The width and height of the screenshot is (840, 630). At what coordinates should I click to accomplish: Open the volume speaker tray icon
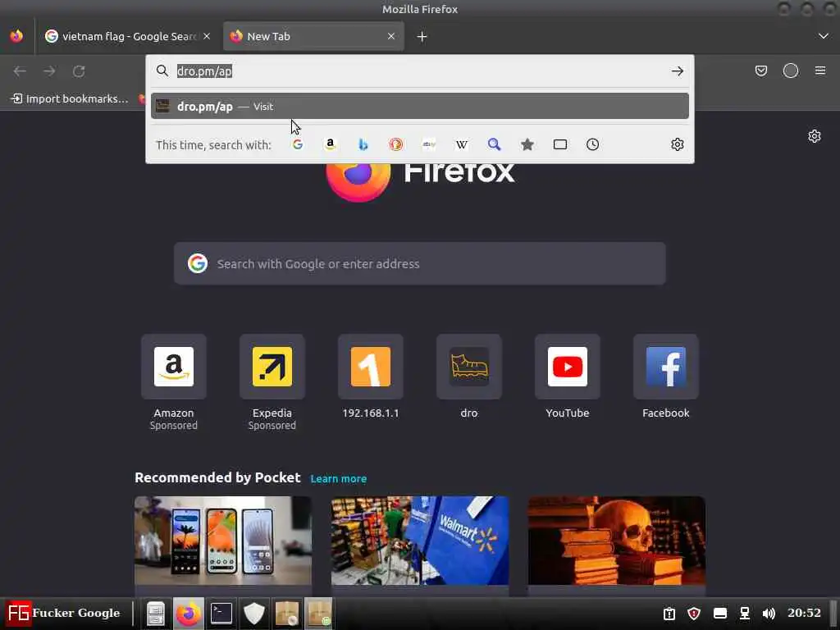point(769,614)
